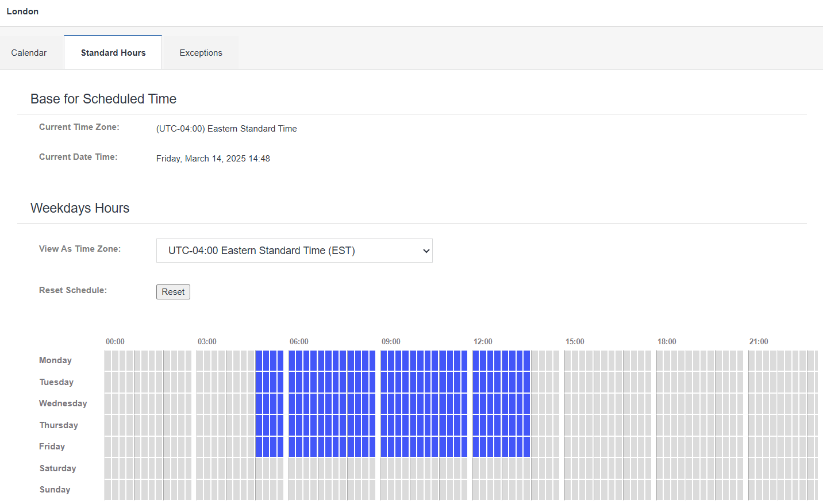Screen dimensions: 823x504
Task: Enable Saturday's 06:00 time slot
Action: (292, 468)
